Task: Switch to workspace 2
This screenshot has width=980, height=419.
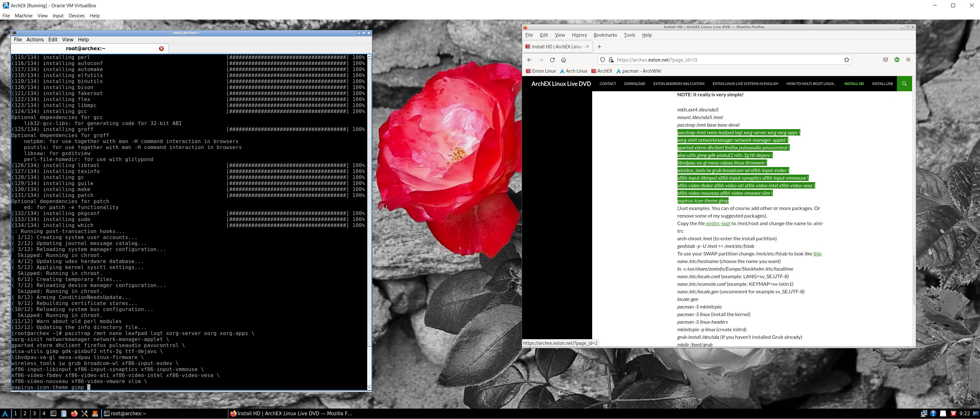Action: pyautogui.click(x=25, y=413)
